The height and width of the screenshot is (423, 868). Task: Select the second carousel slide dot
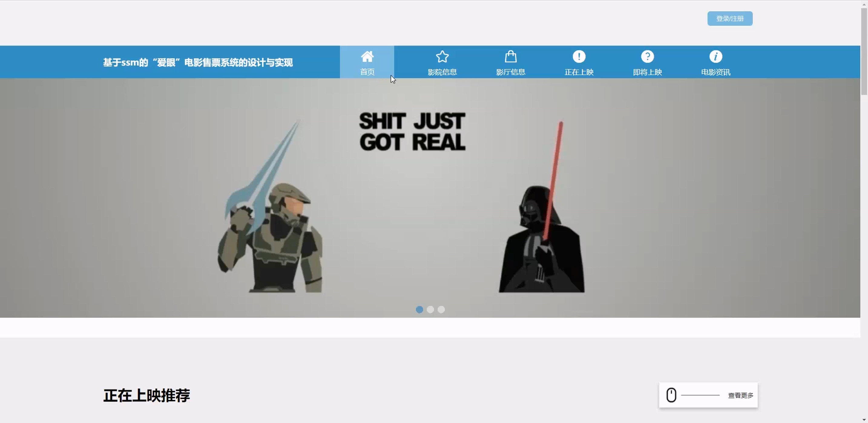tap(430, 310)
